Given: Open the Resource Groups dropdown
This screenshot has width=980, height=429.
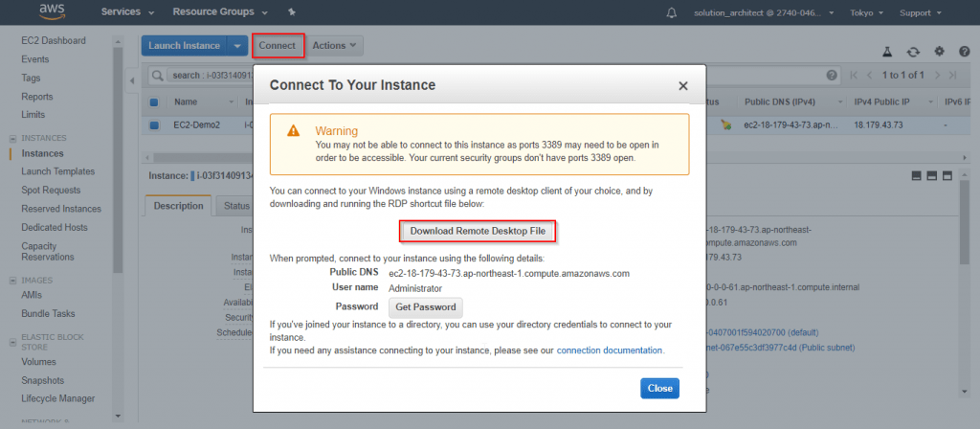Looking at the screenshot, I should tap(220, 11).
